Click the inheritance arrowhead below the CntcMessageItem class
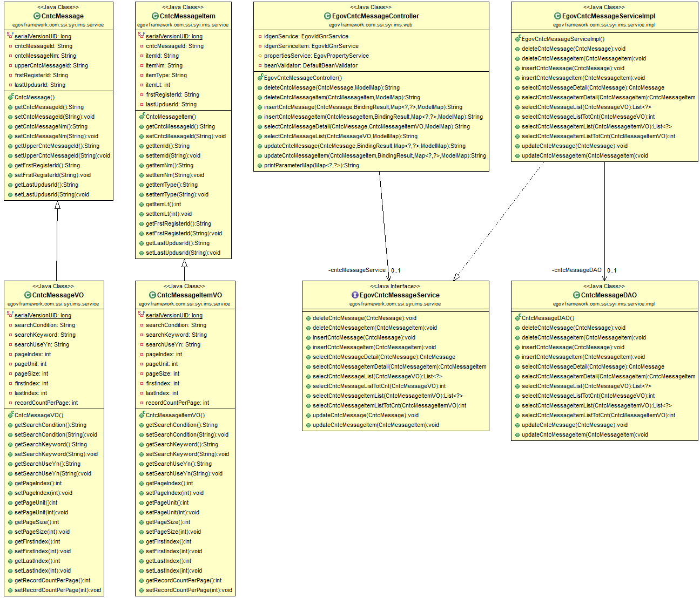The width and height of the screenshot is (700, 598). pos(184,263)
